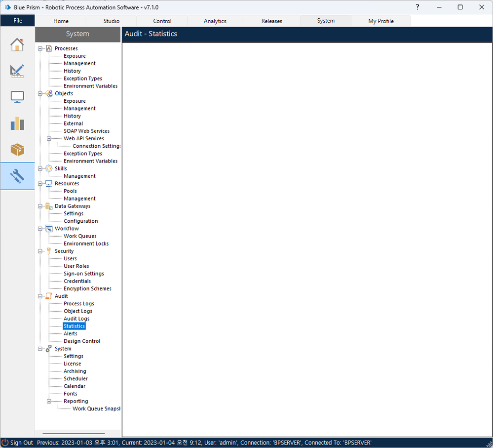Select Scheduler under System
Image resolution: width=493 pixels, height=448 pixels.
pyautogui.click(x=76, y=379)
